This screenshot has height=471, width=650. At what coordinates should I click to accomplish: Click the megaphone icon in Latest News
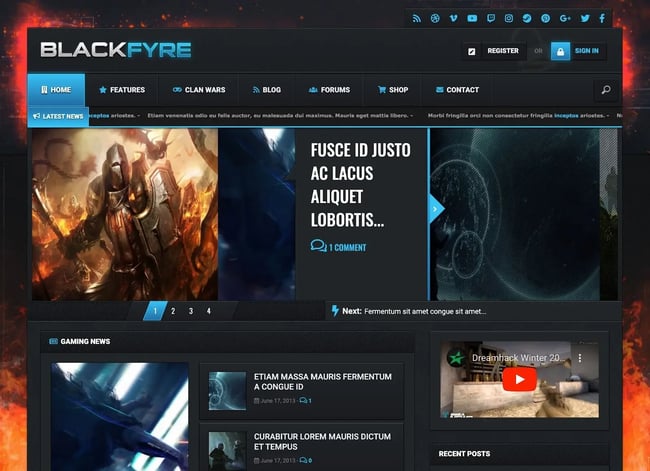36,116
